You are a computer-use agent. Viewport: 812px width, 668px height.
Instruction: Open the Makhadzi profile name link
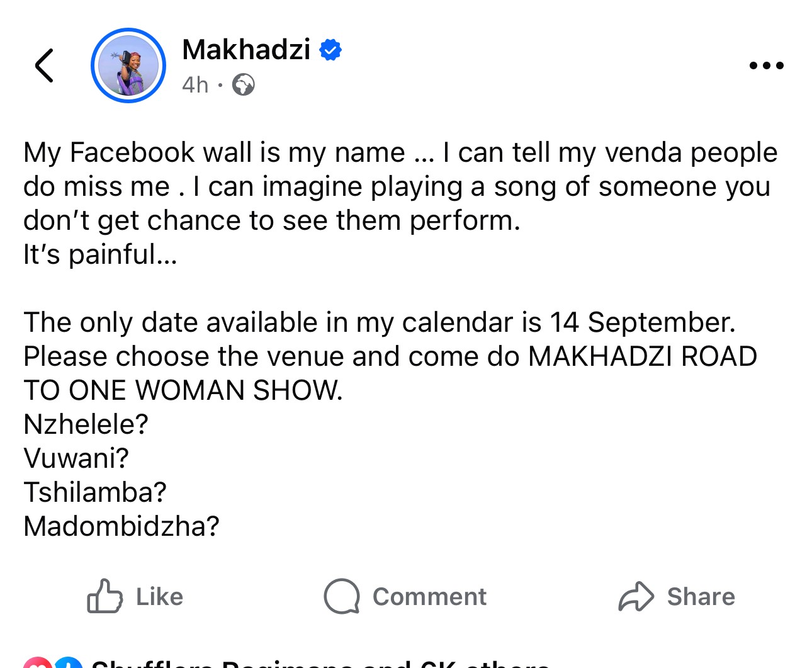pyautogui.click(x=246, y=49)
